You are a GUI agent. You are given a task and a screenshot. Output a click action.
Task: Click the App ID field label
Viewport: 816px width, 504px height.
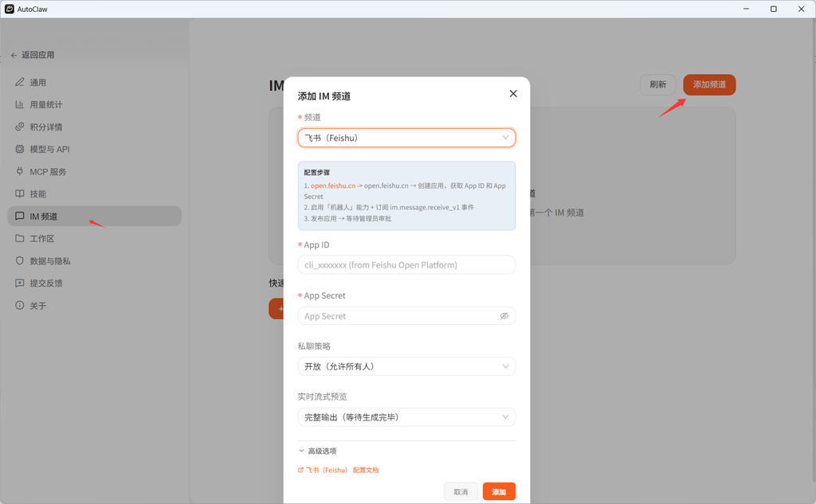tap(316, 245)
